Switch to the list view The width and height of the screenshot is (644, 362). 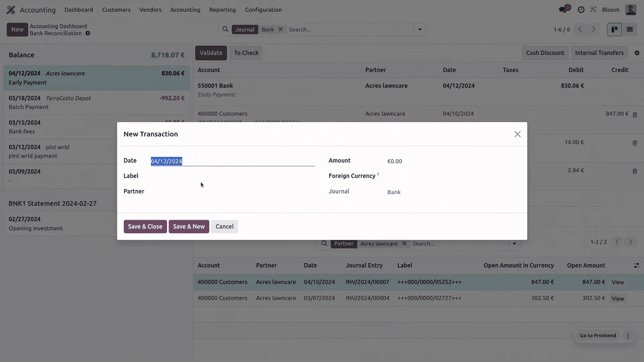point(629,29)
